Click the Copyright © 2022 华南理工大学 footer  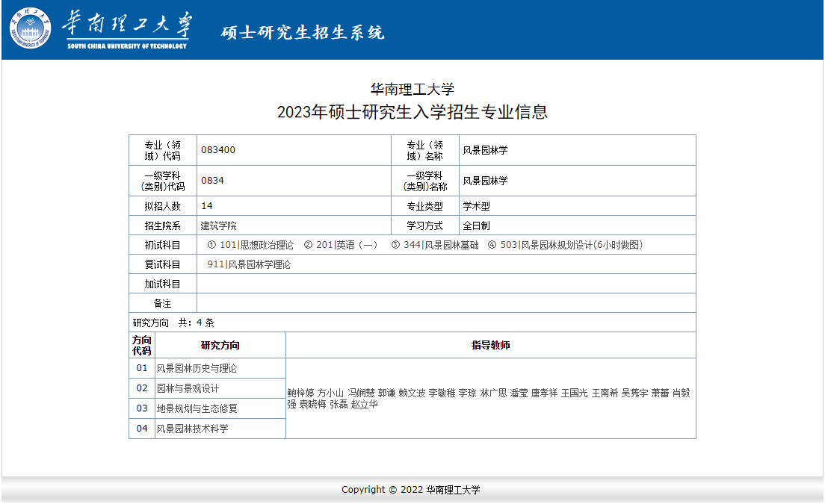[x=411, y=490]
